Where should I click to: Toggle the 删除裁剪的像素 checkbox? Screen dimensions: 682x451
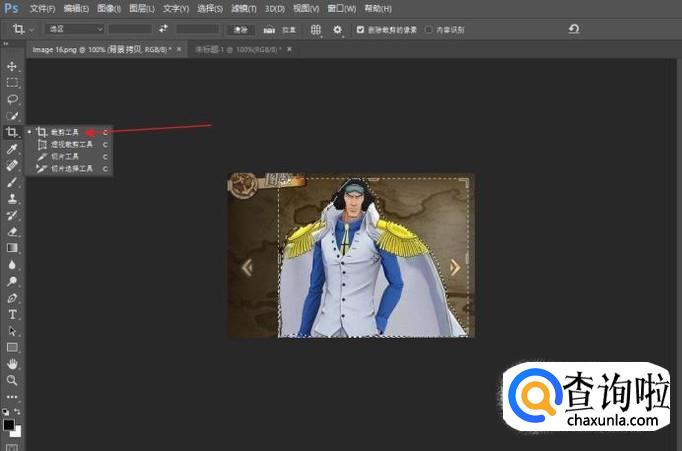point(361,30)
